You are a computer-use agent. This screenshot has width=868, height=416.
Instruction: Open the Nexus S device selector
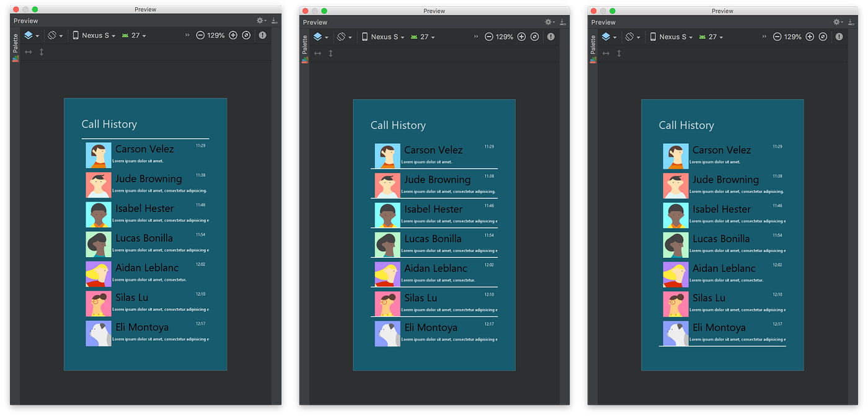(94, 35)
